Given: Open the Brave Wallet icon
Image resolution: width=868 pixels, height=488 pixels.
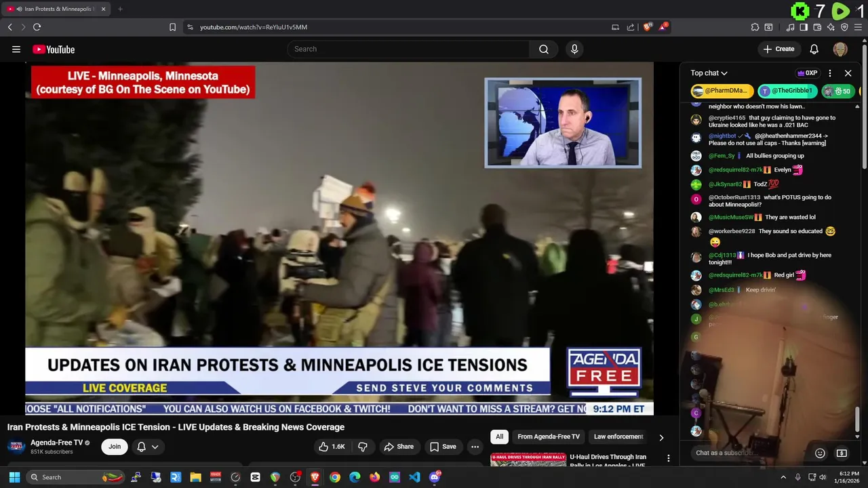Looking at the screenshot, I should pos(817,27).
